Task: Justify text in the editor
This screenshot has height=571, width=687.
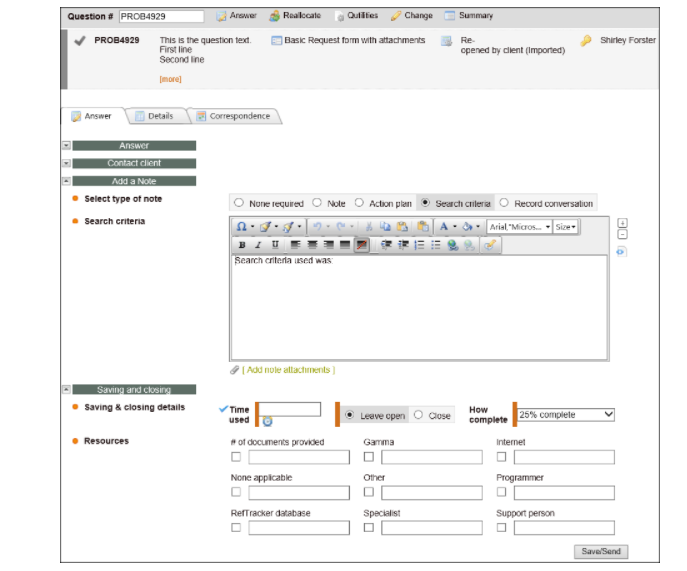Action: (345, 245)
